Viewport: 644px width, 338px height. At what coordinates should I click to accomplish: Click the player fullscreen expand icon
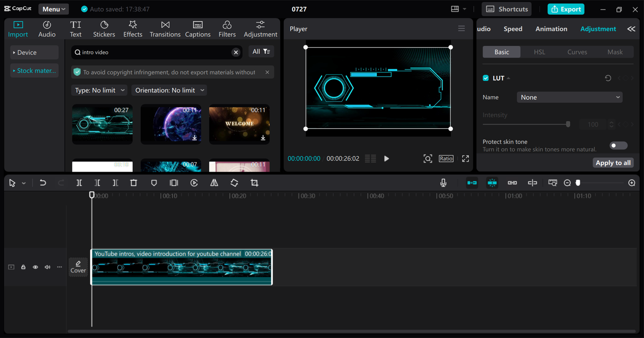pos(465,158)
